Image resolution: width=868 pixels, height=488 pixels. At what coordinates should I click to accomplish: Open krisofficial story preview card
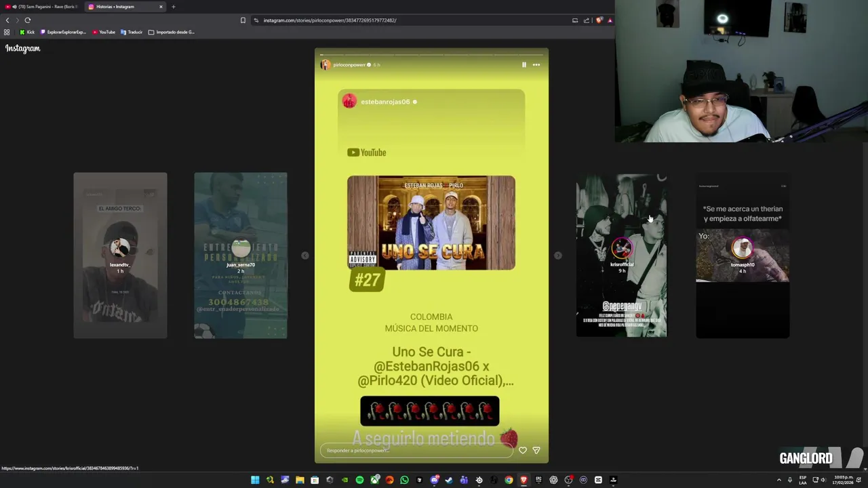(x=622, y=256)
